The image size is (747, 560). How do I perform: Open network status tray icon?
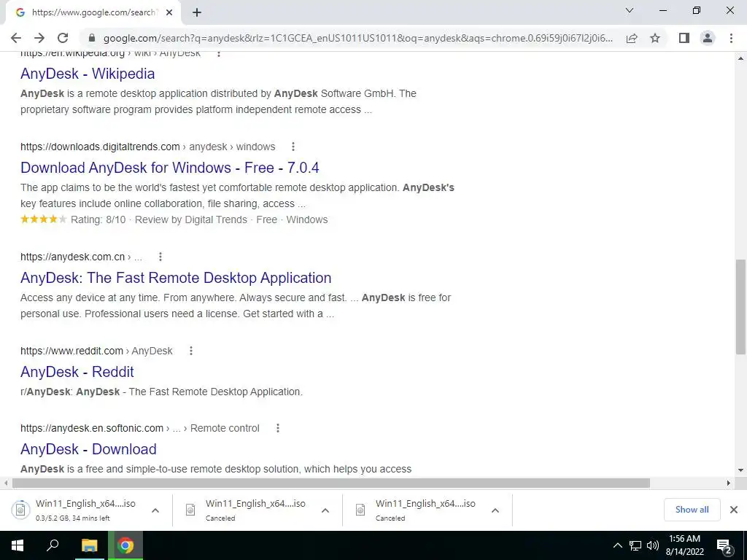(x=635, y=545)
